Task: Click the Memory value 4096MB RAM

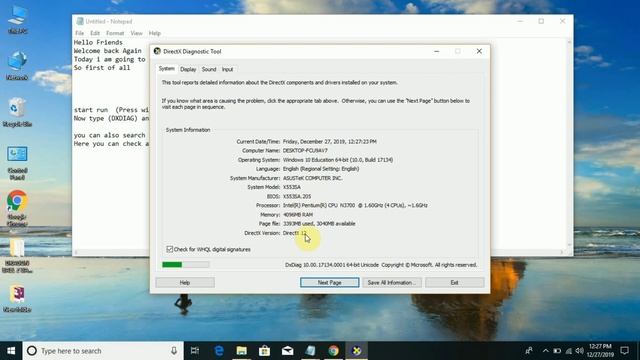Action: (298, 214)
